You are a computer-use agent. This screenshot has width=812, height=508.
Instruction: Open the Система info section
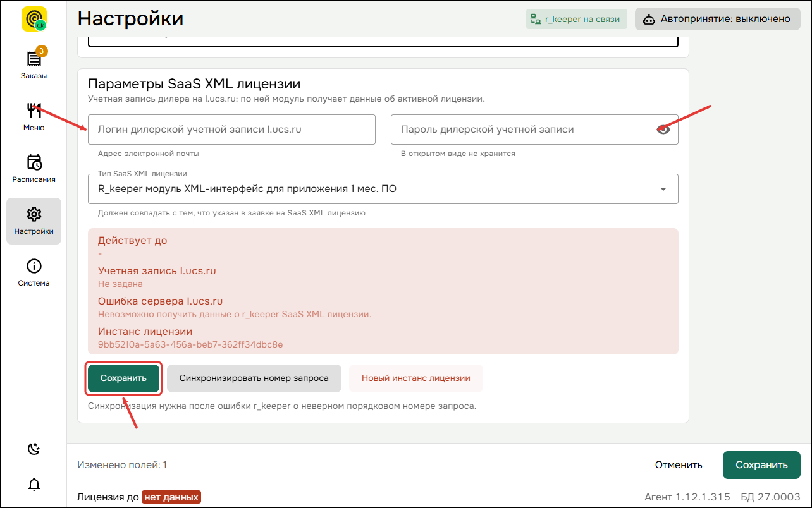pyautogui.click(x=34, y=272)
